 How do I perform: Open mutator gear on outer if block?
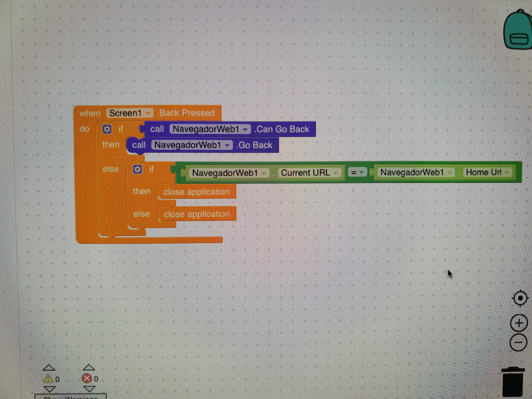pyautogui.click(x=107, y=129)
